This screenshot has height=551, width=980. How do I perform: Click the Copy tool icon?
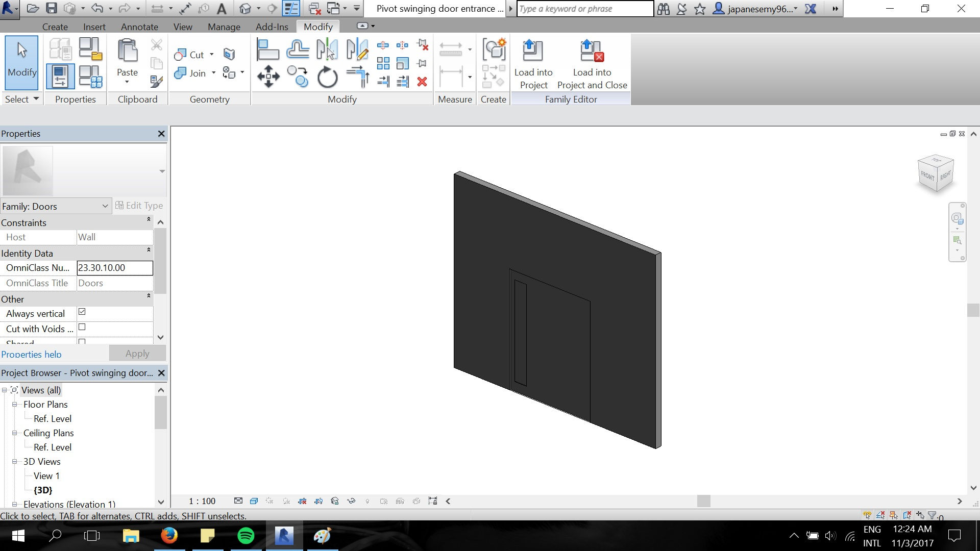pos(298,77)
